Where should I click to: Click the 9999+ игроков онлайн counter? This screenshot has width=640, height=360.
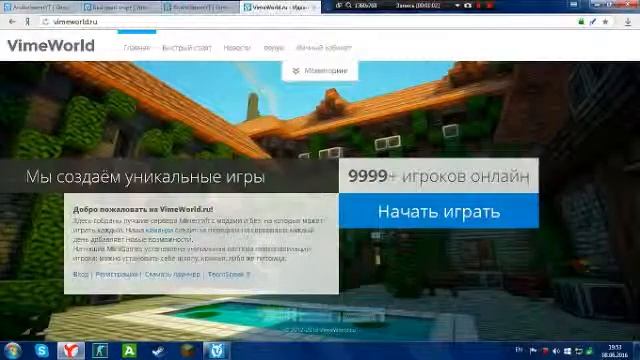pos(439,176)
